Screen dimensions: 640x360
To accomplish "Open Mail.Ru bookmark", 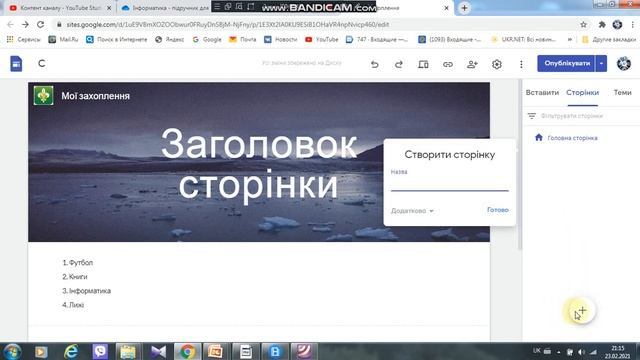I will click(63, 40).
